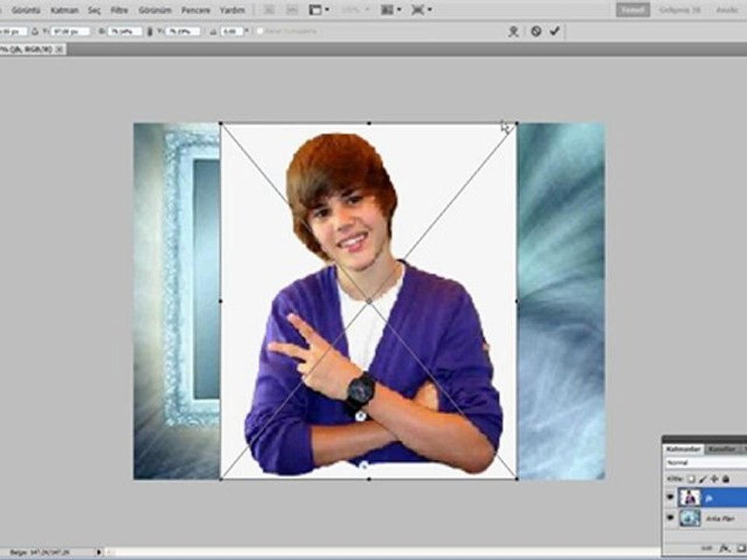747x560 pixels.
Task: Open the Görünüm menu
Action: 155,10
